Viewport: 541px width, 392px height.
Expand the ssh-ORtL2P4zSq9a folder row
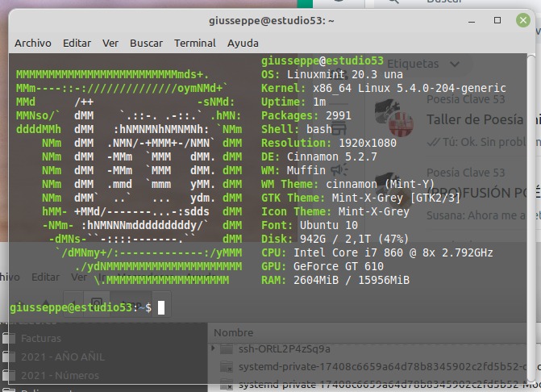[x=213, y=348]
